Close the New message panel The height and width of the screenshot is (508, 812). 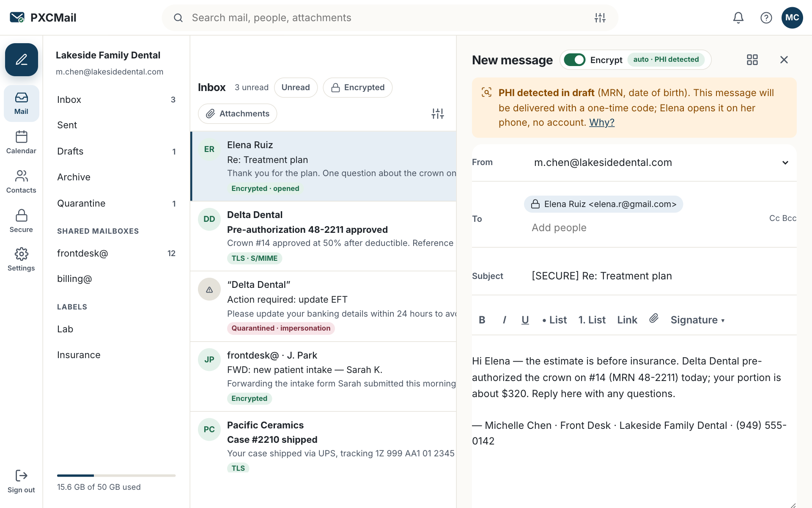(x=784, y=60)
